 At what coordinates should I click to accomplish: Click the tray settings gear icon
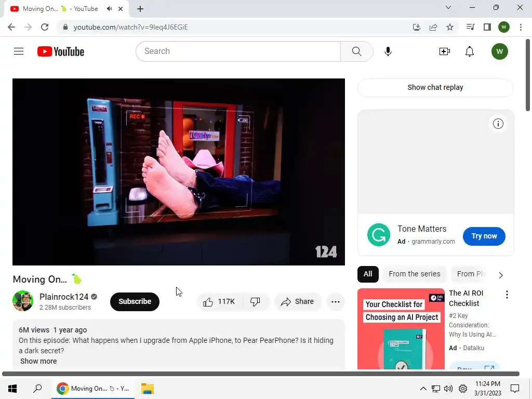click(463, 389)
